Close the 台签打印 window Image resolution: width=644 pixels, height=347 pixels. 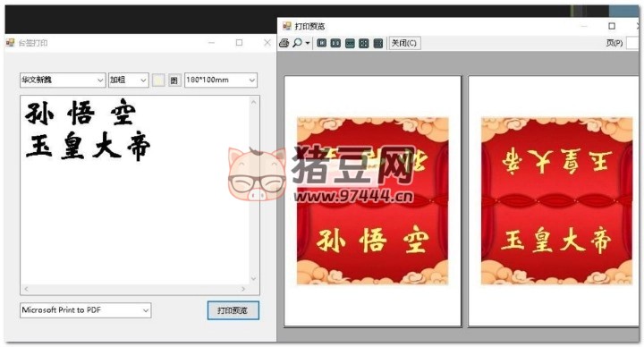tap(267, 42)
